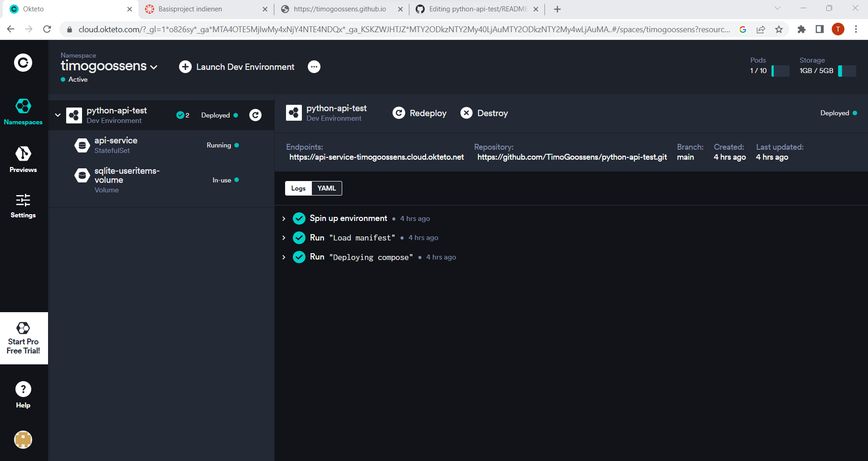
Task: Click the browser address bar
Action: point(403,29)
